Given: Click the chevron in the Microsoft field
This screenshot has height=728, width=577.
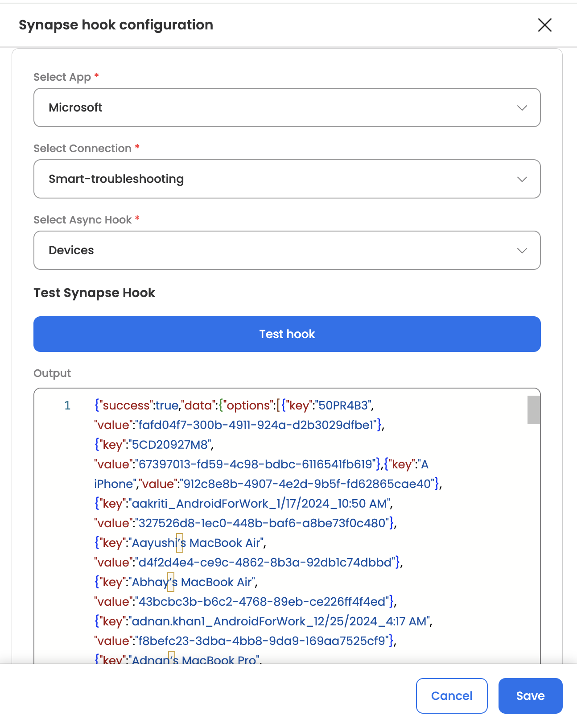Looking at the screenshot, I should tap(522, 108).
